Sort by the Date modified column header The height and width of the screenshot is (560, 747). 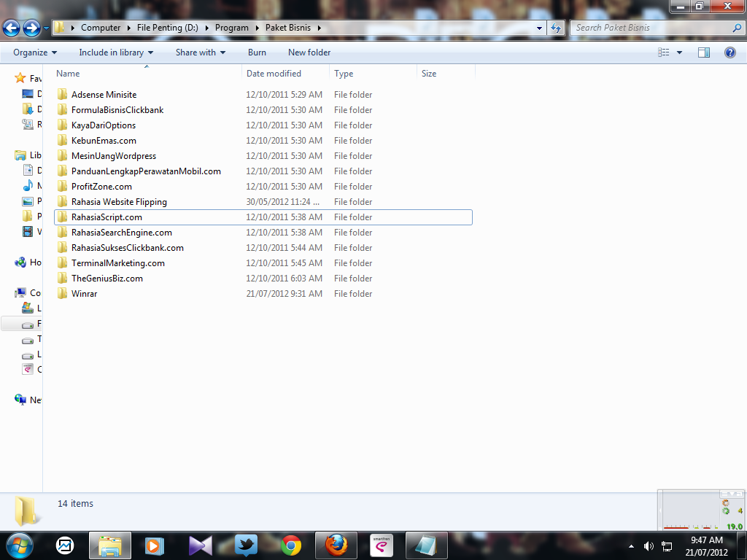tap(285, 74)
